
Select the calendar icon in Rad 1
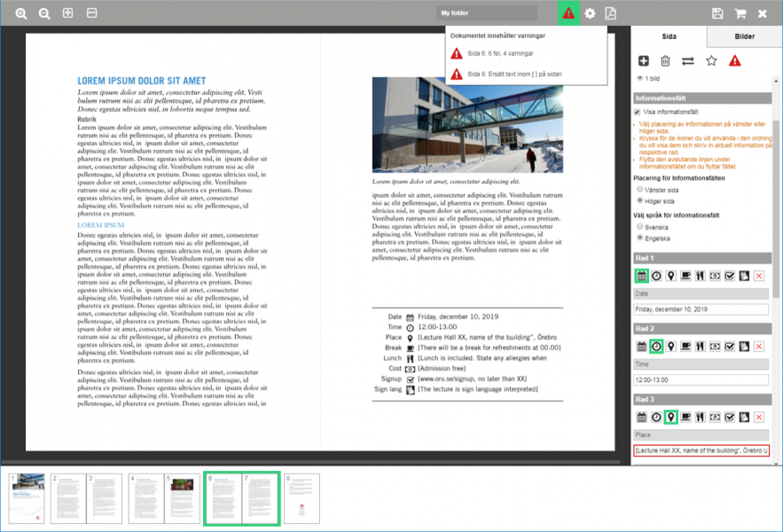642,276
